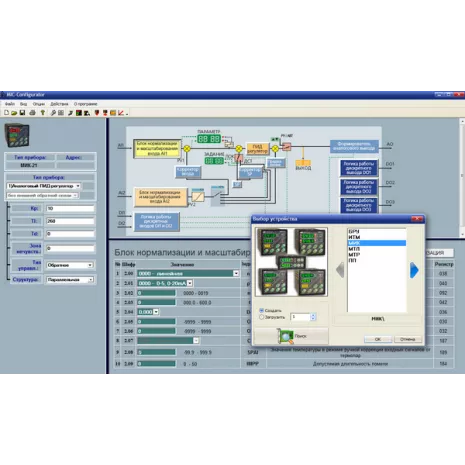Click the Td input field

coord(70,234)
